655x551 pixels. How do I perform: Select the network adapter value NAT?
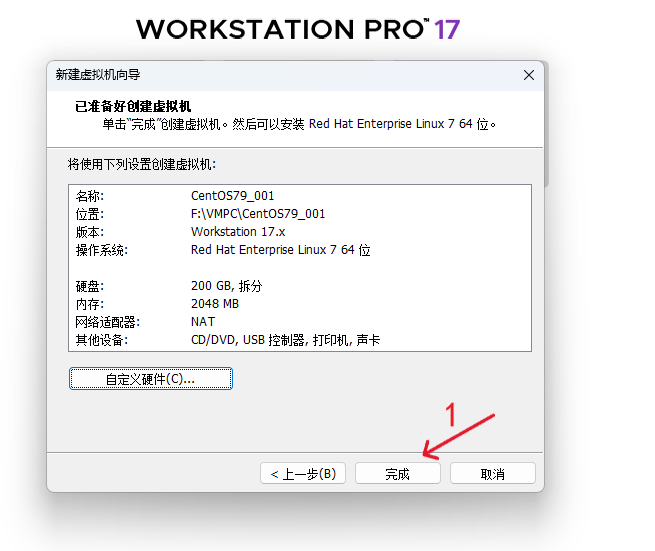click(x=203, y=322)
